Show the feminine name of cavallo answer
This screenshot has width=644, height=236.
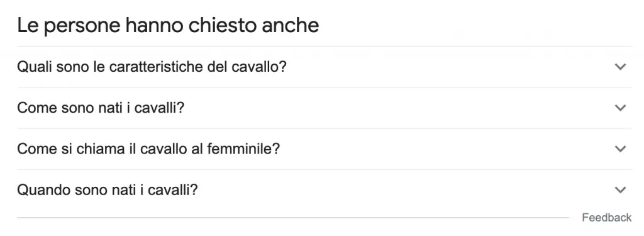pos(324,149)
